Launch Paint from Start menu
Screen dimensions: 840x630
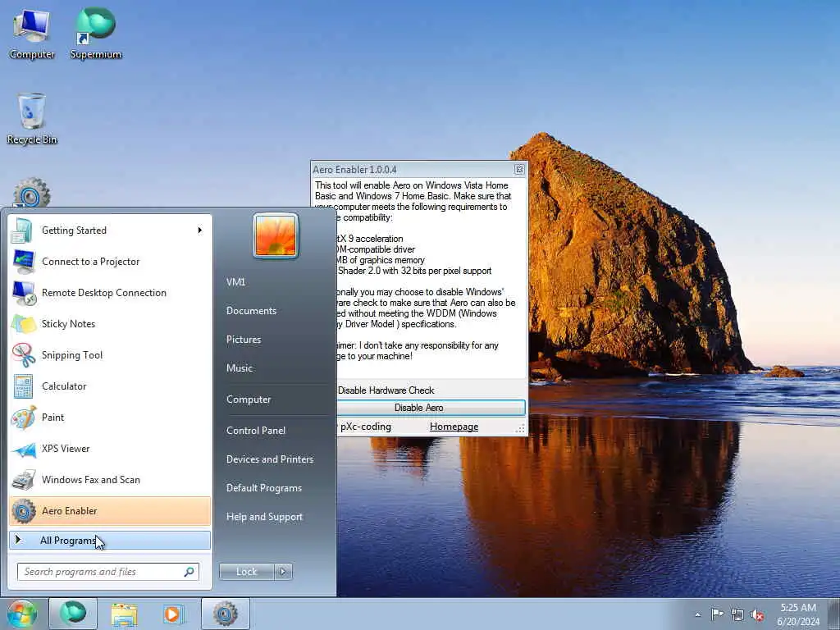[110, 417]
